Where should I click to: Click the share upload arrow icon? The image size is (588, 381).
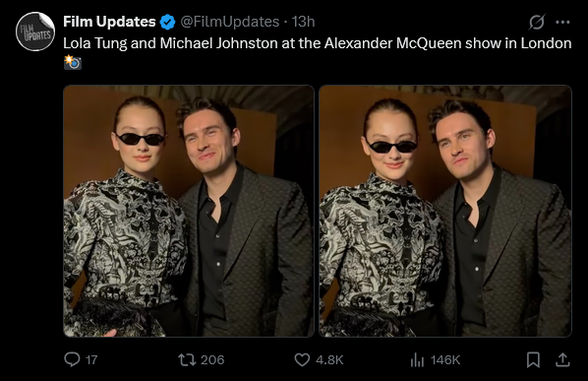[562, 359]
